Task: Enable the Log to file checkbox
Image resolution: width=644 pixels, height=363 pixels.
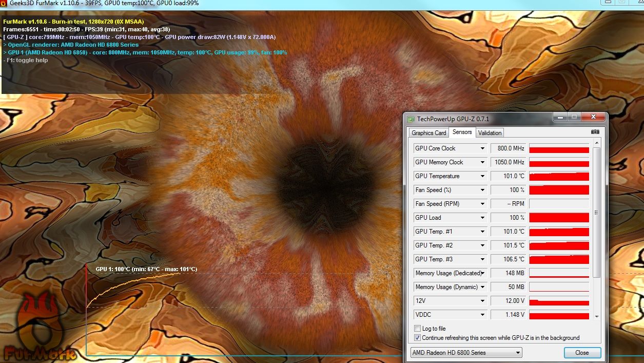Action: click(x=417, y=329)
